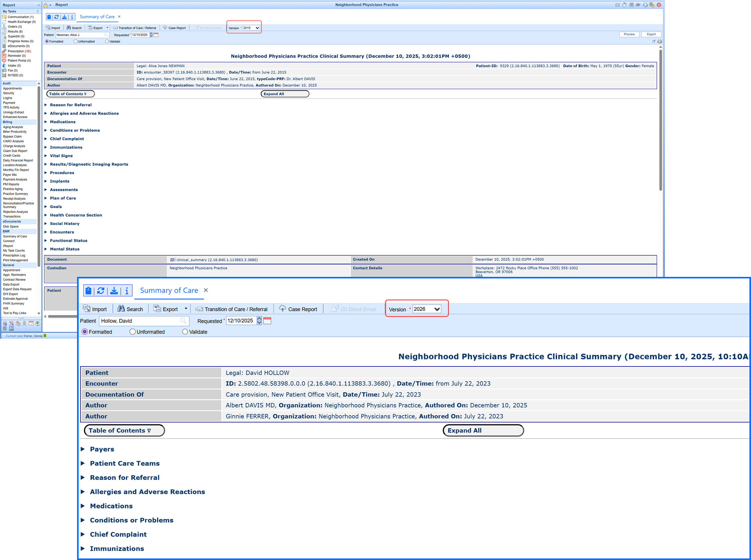Click the download icon in the lower toolbar
This screenshot has width=751, height=560.
tap(114, 291)
